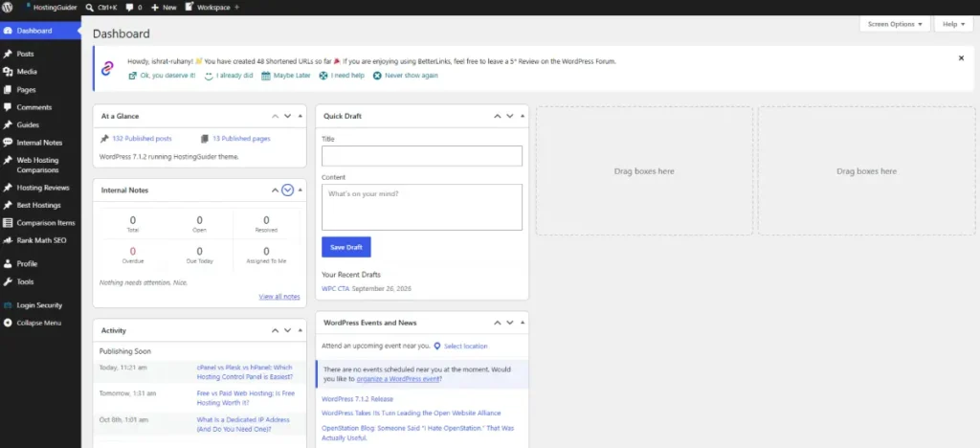This screenshot has height=448, width=980.
Task: Click 'Ok, you deserve it!' link
Action: [x=162, y=76]
